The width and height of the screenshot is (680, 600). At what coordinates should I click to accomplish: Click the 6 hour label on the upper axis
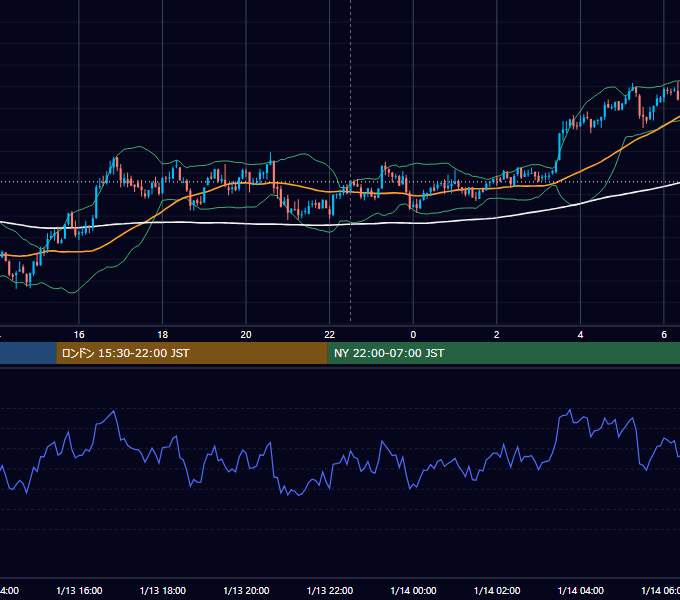coord(664,335)
